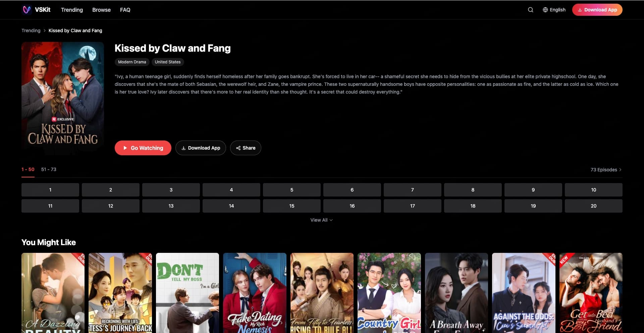
Task: Play episode 1
Action: point(50,190)
